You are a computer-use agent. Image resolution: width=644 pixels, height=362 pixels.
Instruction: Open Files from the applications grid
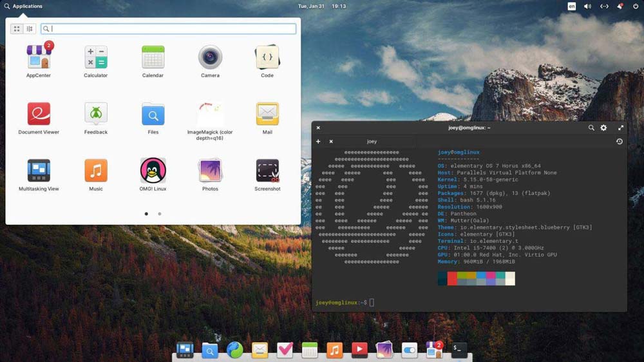click(x=153, y=117)
